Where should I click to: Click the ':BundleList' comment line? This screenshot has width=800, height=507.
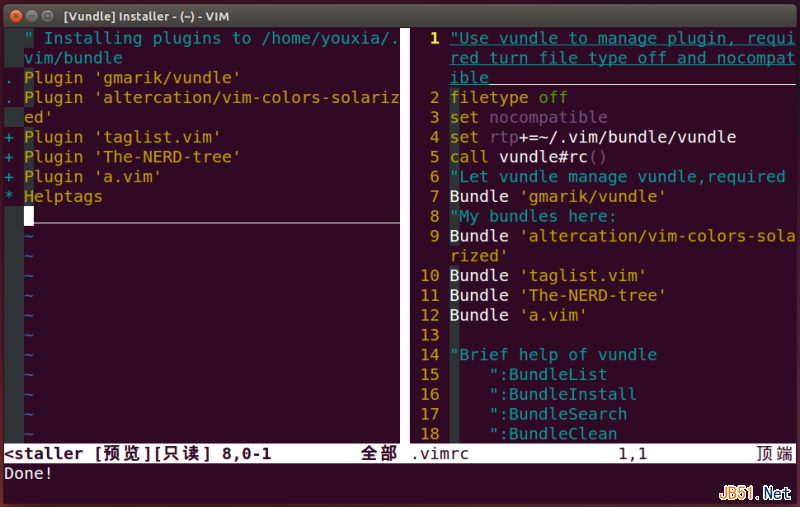click(x=548, y=375)
